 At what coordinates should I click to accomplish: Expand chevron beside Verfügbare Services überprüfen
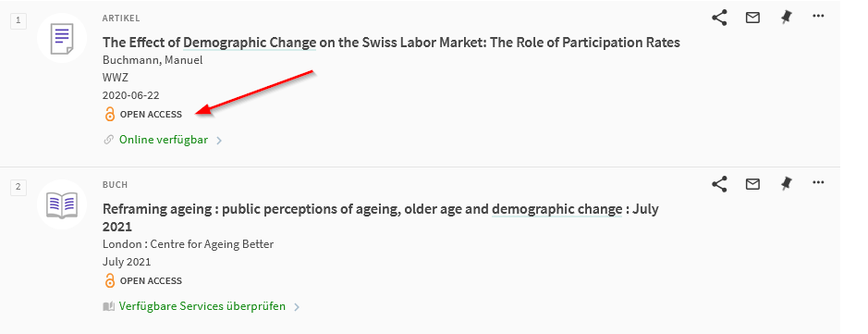click(297, 307)
